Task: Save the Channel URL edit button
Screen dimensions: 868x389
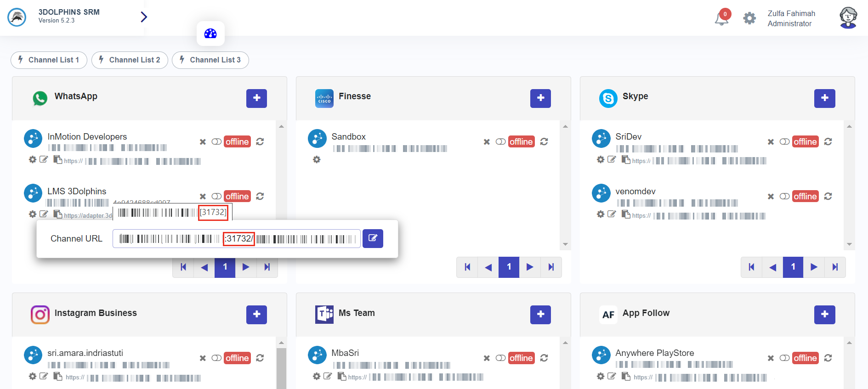Action: (x=373, y=238)
